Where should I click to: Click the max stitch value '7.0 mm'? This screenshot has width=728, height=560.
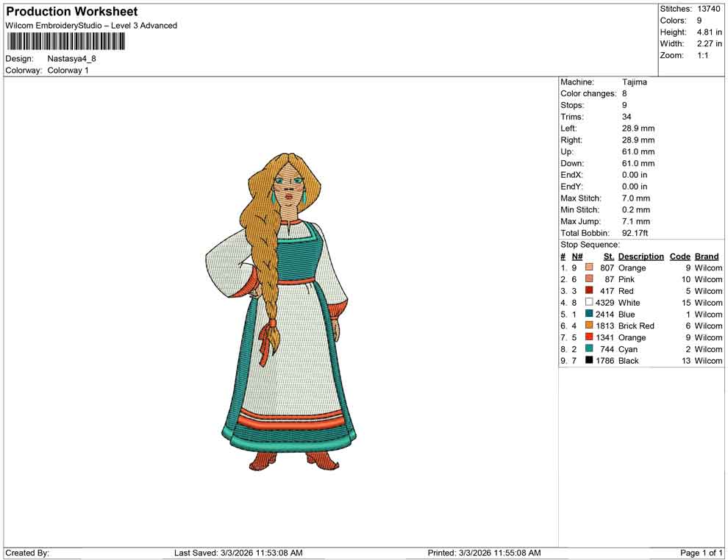point(636,198)
